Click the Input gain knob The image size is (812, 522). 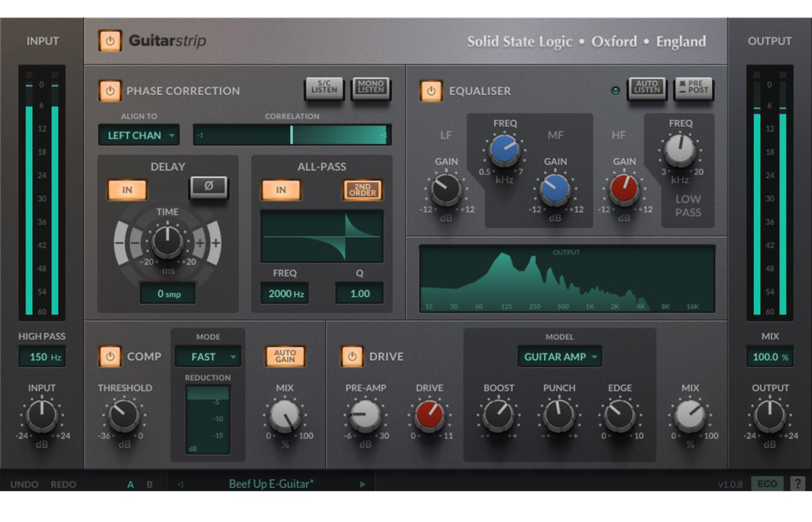pos(42,416)
